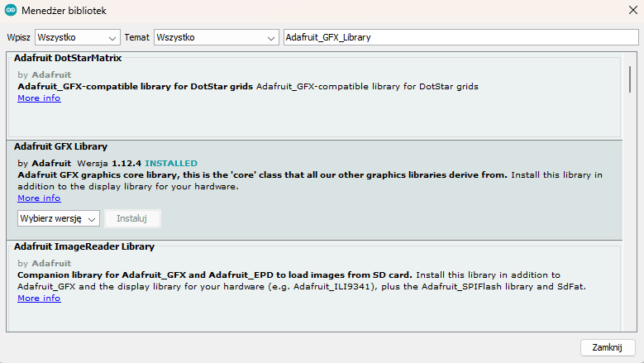This screenshot has height=363, width=644.
Task: Click the library list scrollbar thumb
Action: [x=631, y=77]
